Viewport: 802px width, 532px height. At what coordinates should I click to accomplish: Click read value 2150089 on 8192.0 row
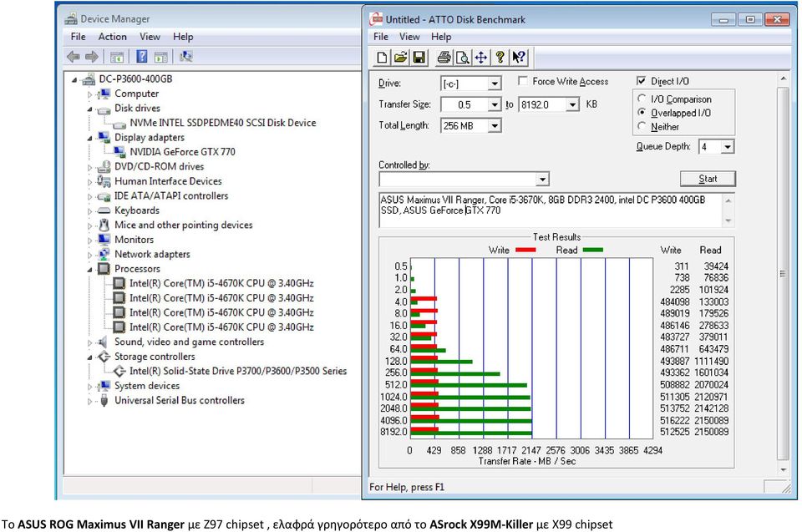(x=711, y=432)
